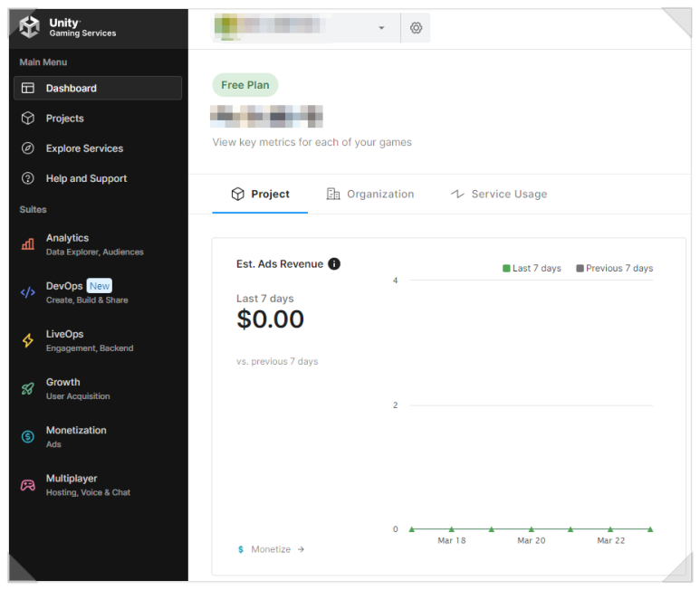Click the Monetization dollar coin icon

click(x=28, y=436)
